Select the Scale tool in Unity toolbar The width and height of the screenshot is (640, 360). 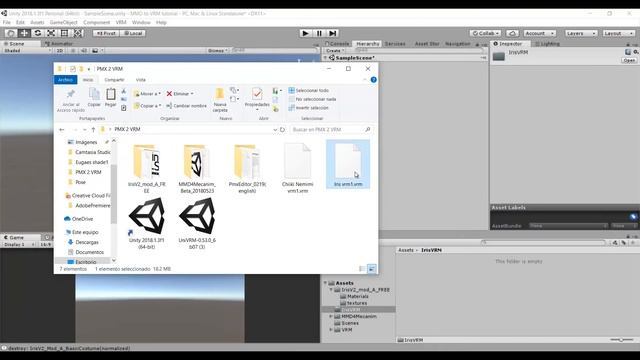tap(51, 33)
